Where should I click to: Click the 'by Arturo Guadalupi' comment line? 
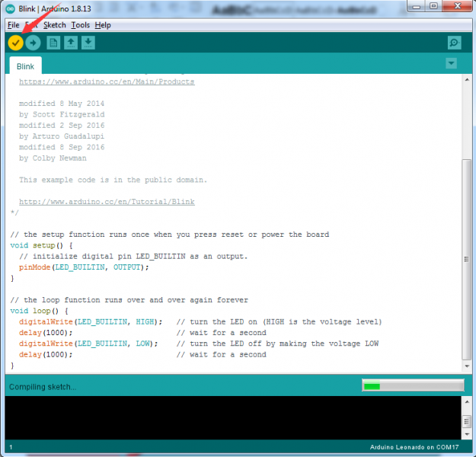pyautogui.click(x=62, y=136)
